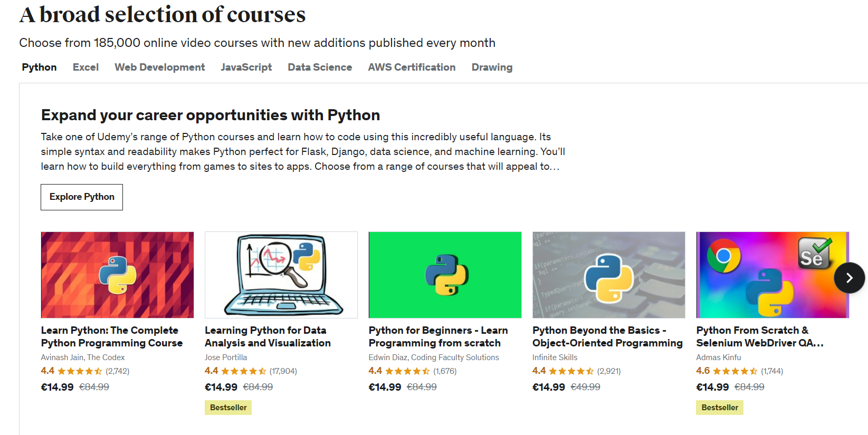The width and height of the screenshot is (868, 435).
Task: Open Learning Python for Data Analysis title link
Action: [268, 336]
